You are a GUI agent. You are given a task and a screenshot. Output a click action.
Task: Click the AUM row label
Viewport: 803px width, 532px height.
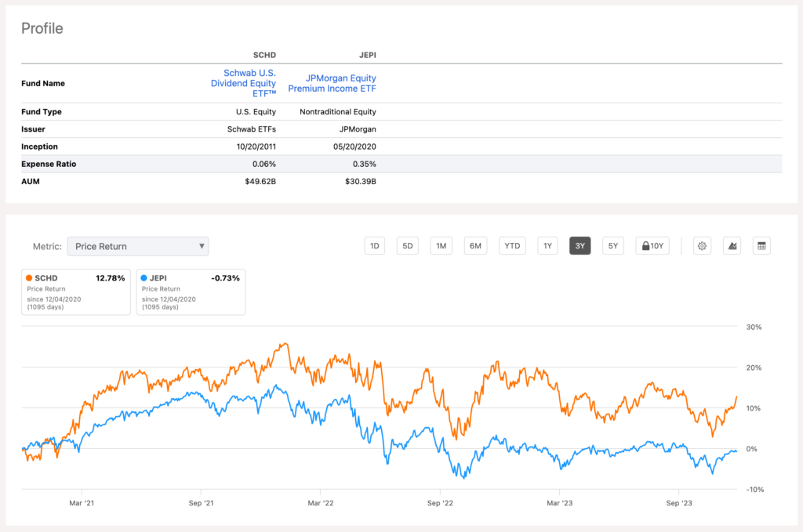31,182
